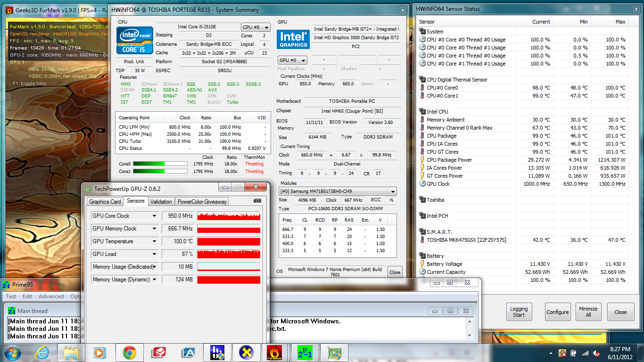
Task: Open the Prime95 Test menu
Action: pos(11,296)
